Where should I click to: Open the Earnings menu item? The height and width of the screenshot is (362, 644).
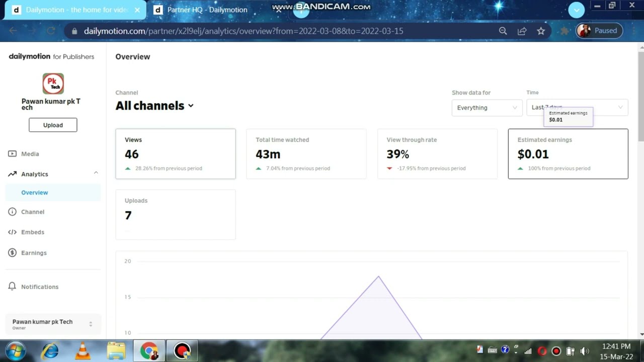pos(34,253)
